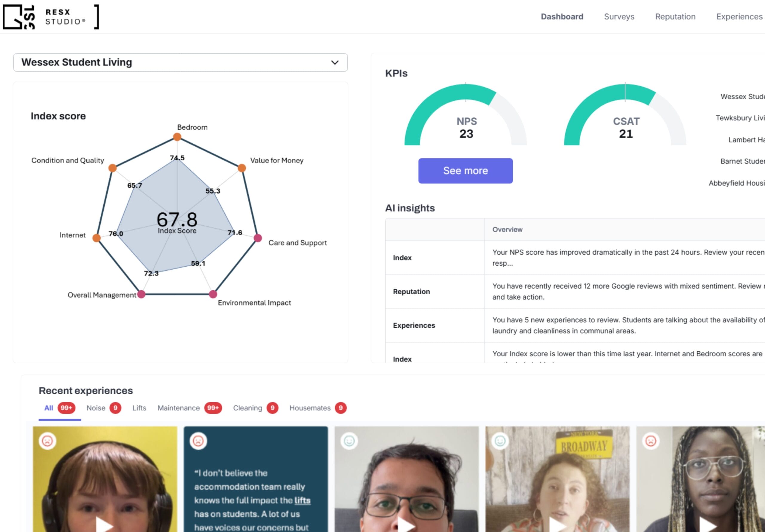Screen dimensions: 765x532
Task: Open the Reputation Google reviews insight
Action: (575, 292)
